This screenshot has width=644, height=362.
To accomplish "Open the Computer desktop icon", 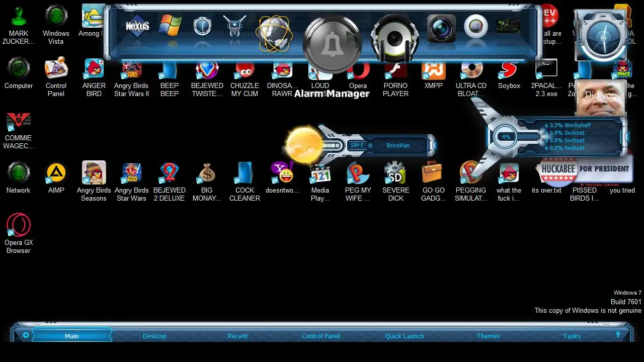I will (19, 73).
